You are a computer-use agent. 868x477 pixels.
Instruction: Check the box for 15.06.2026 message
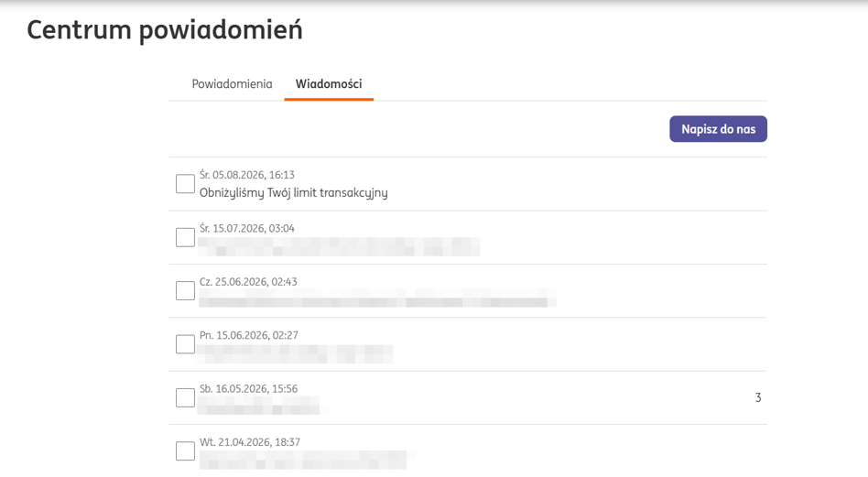(185, 344)
